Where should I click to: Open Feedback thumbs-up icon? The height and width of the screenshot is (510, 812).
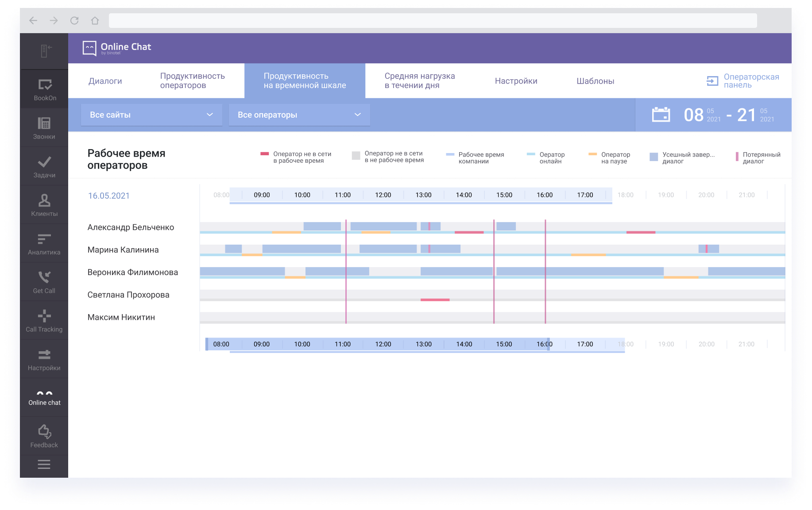pos(44,432)
